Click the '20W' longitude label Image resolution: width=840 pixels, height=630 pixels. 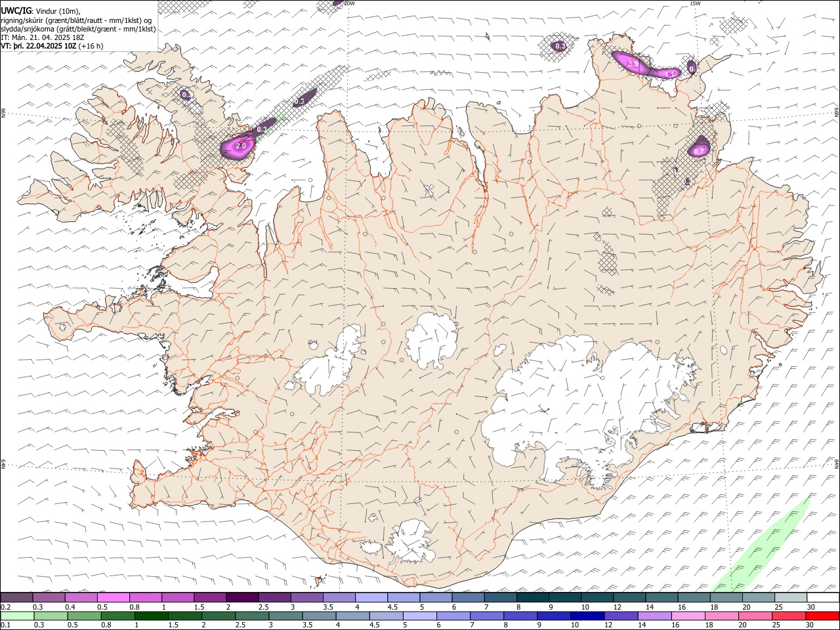(349, 3)
